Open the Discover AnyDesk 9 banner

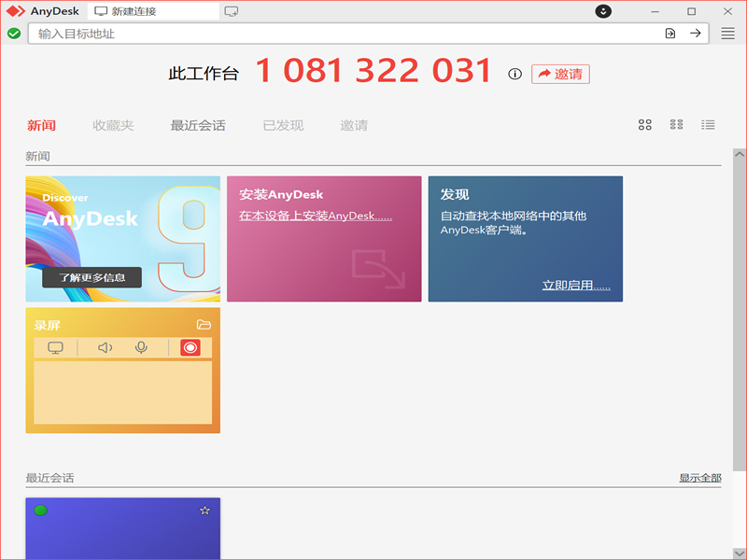[x=123, y=239]
